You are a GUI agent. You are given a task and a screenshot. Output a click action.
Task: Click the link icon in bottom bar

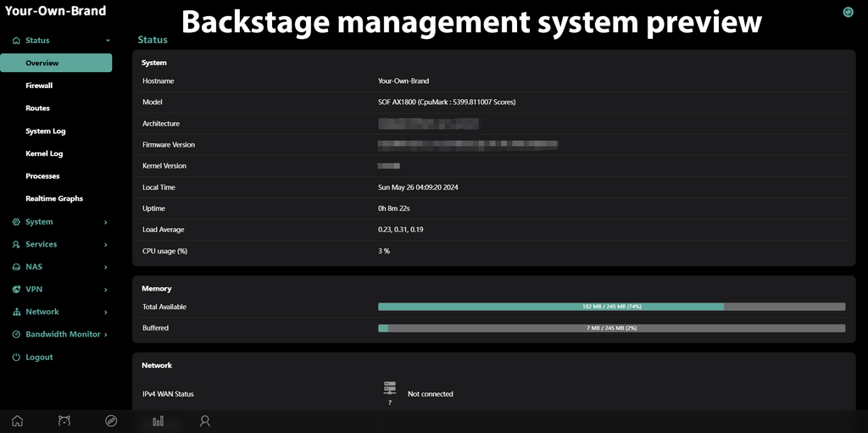(x=111, y=420)
